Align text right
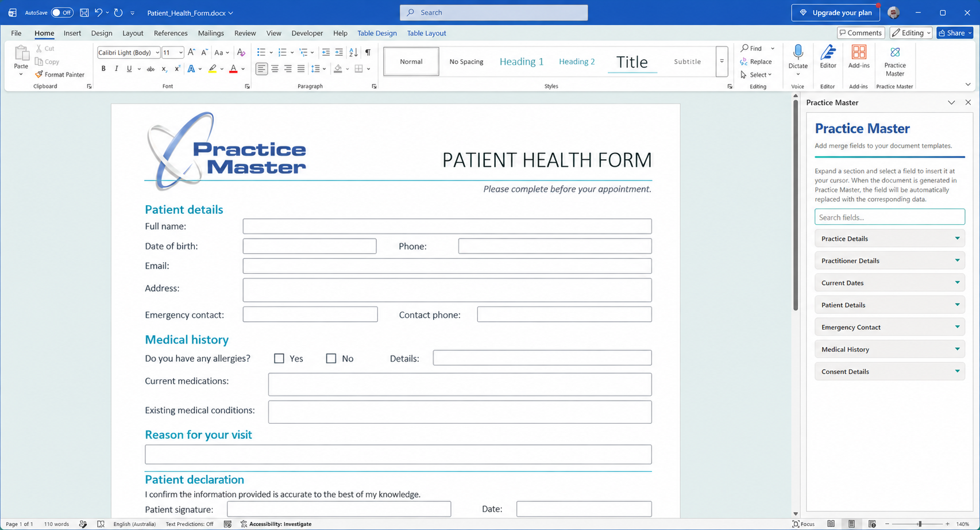Screen dimensions: 980x530 point(288,69)
